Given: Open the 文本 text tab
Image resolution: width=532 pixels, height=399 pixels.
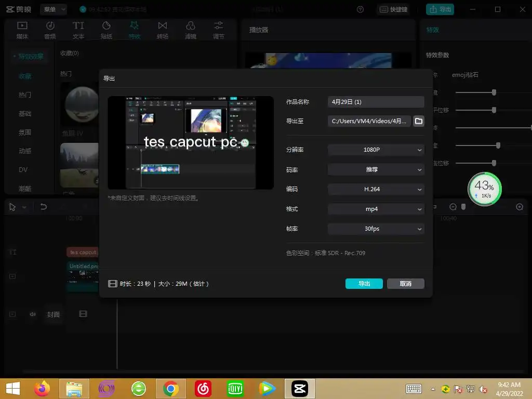Looking at the screenshot, I should (x=78, y=30).
